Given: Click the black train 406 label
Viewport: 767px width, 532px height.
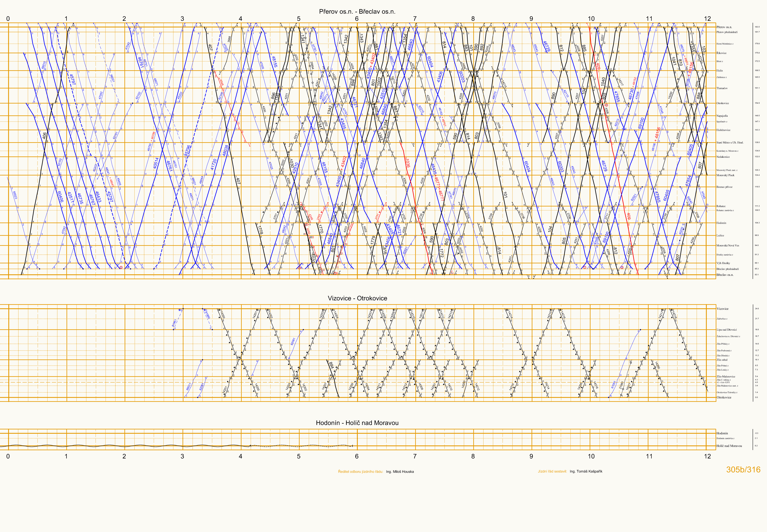Looking at the screenshot, I should click(45, 136).
